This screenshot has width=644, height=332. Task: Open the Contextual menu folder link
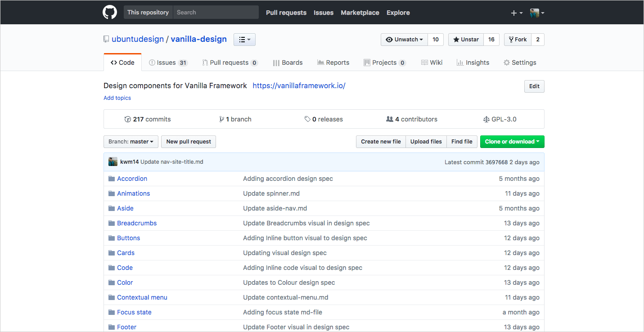coord(142,297)
